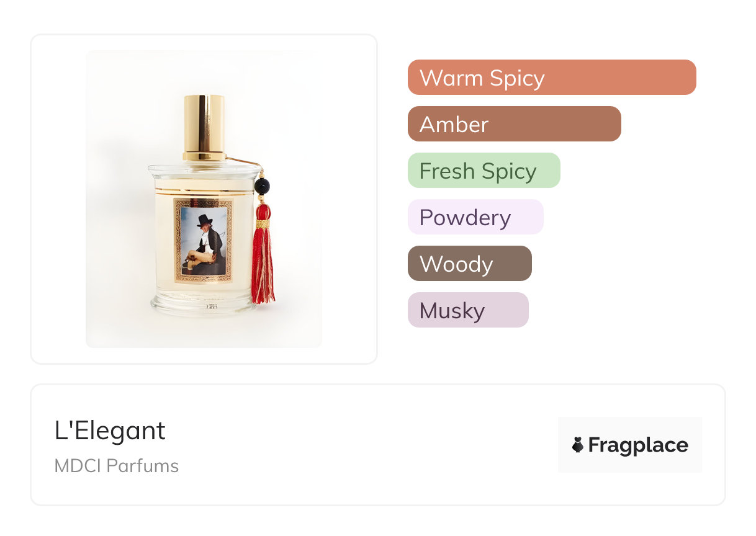This screenshot has width=756, height=536.
Task: Click the "Woody" label text
Action: pyautogui.click(x=456, y=264)
